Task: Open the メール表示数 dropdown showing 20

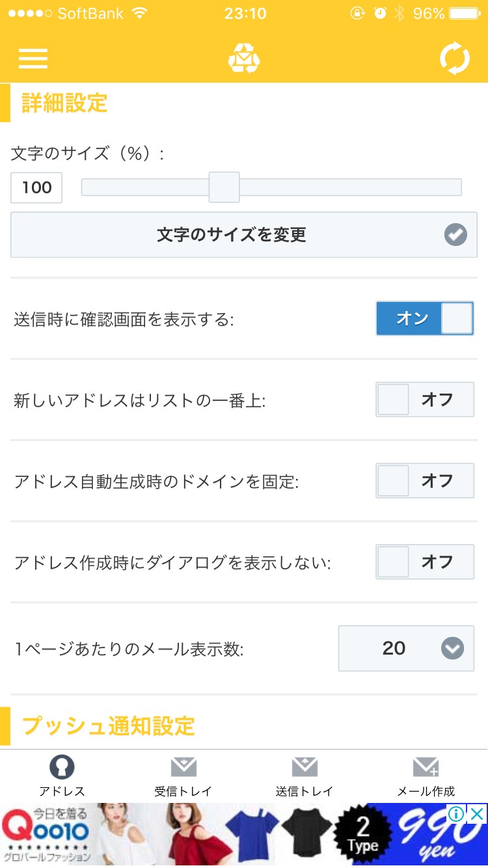Action: (406, 648)
